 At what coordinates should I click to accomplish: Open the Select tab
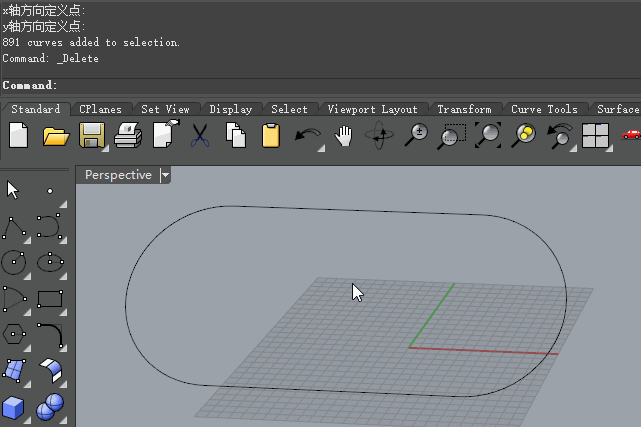coord(289,109)
